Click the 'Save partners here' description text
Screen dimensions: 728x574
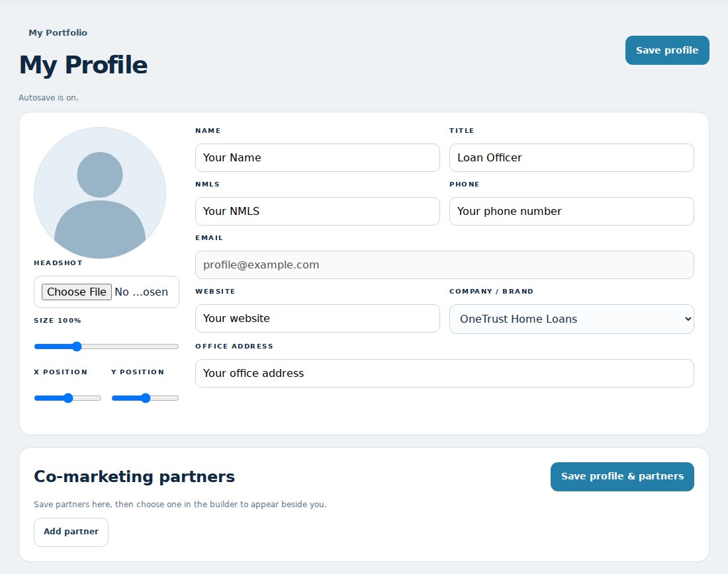click(x=180, y=505)
